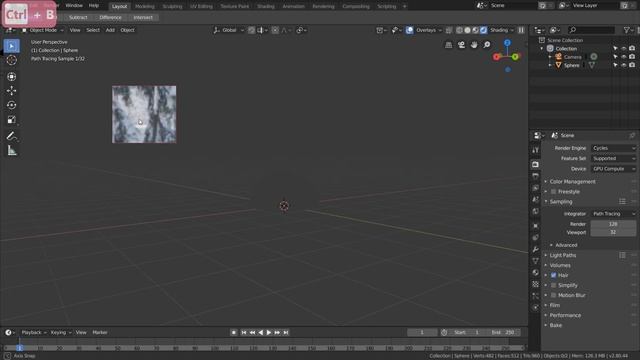Screen dimensions: 640x360
Task: Click the zoom view magnifier icon
Action: tap(487, 45)
